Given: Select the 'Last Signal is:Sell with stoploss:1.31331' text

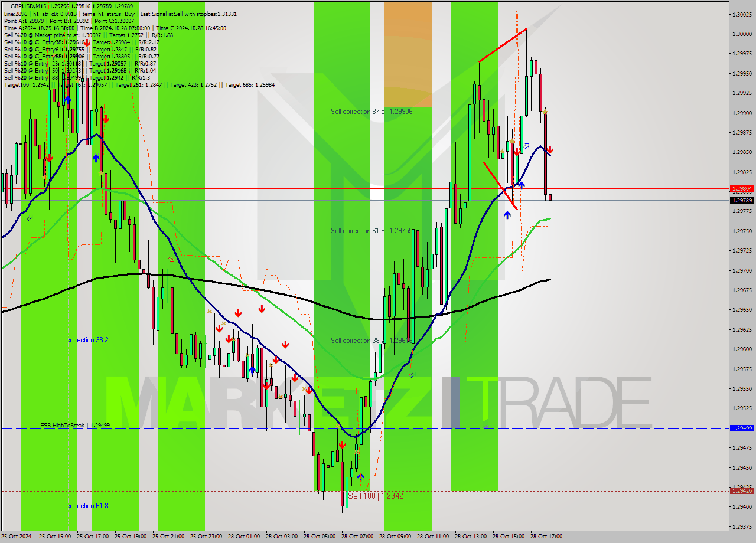Looking at the screenshot, I should pyautogui.click(x=188, y=13).
